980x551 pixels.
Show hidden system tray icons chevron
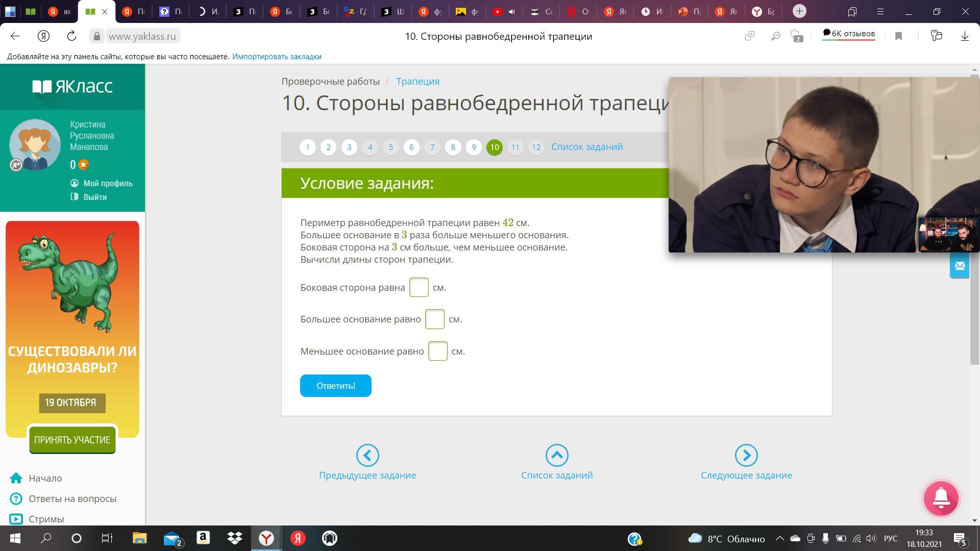[779, 538]
